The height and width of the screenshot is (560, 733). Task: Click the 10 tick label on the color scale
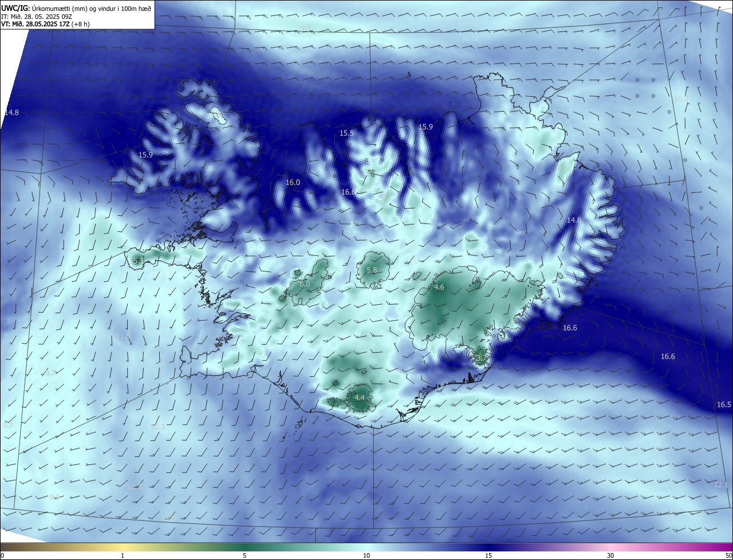click(366, 555)
